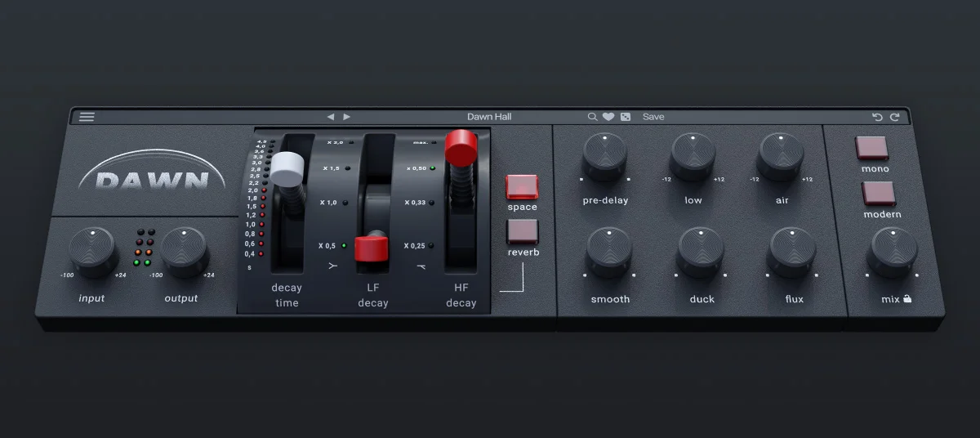Click the HF shelf symbol under fader
The image size is (980, 438).
pyautogui.click(x=421, y=266)
